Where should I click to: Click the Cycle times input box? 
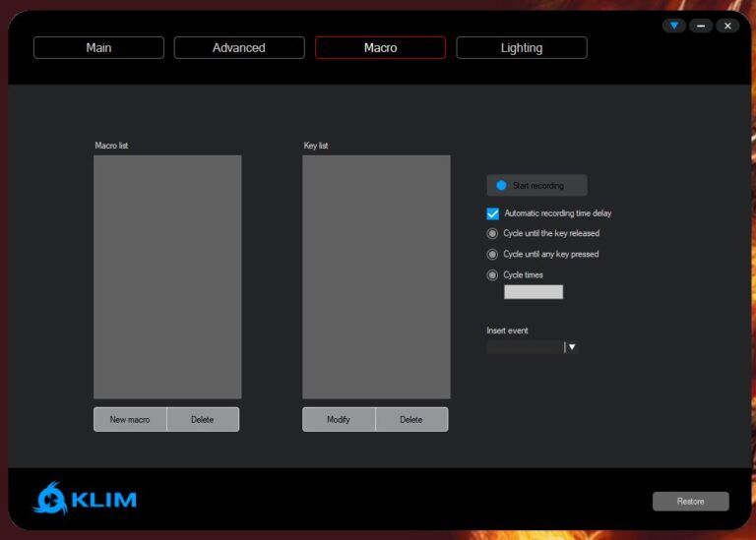tap(534, 292)
